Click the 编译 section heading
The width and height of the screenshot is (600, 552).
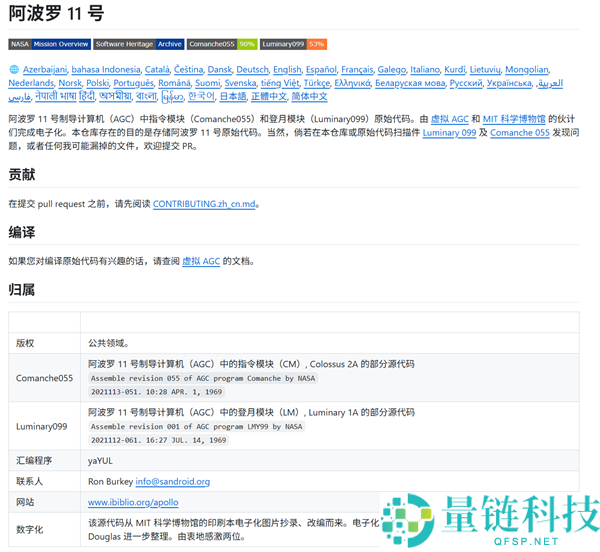click(22, 232)
